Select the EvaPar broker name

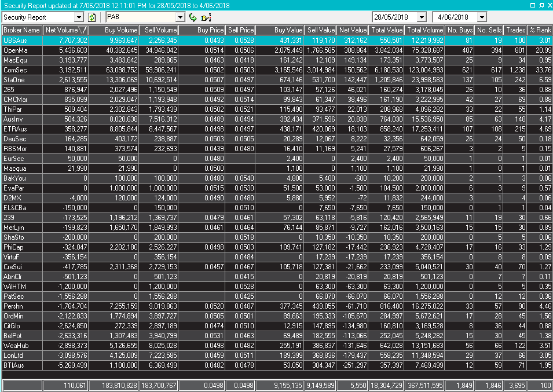14,189
